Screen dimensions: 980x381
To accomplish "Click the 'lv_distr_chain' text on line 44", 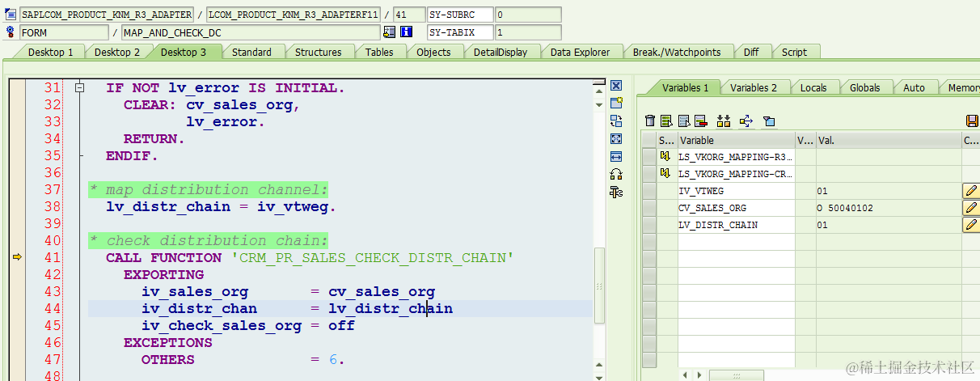I will pos(391,308).
